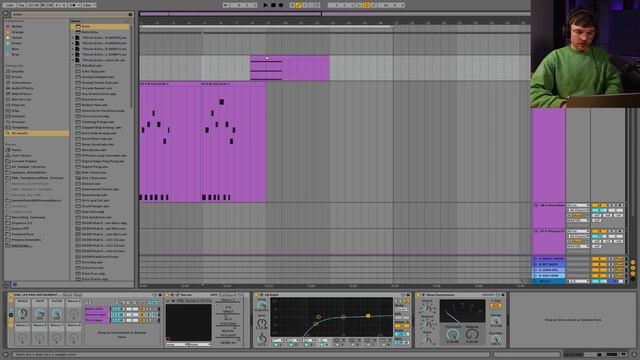Select the highlighted Echo result in browser

[x=101, y=27]
